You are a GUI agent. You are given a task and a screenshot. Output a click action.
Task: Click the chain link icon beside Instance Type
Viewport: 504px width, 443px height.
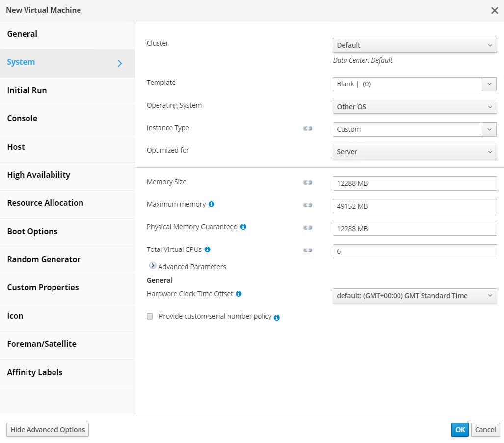(x=308, y=128)
